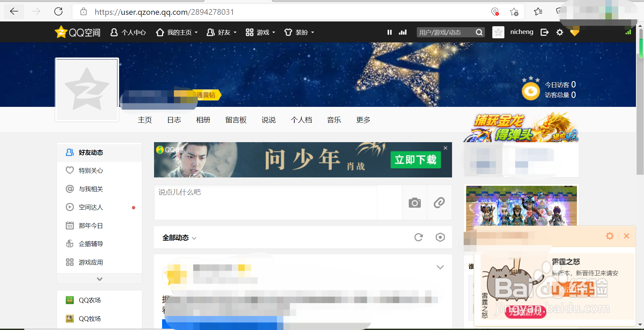Focus the 用户/游戏/动态 search field
Screen dimensions: 644x330
[x=445, y=32]
